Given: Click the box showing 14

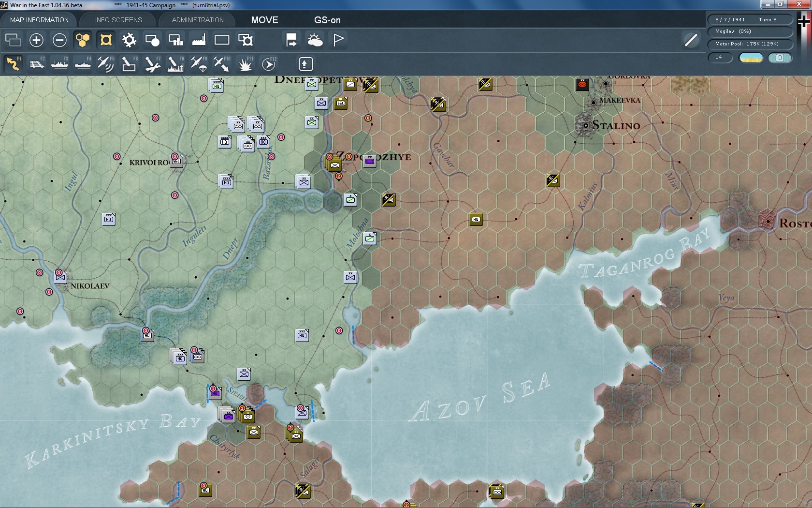Looking at the screenshot, I should [x=720, y=58].
